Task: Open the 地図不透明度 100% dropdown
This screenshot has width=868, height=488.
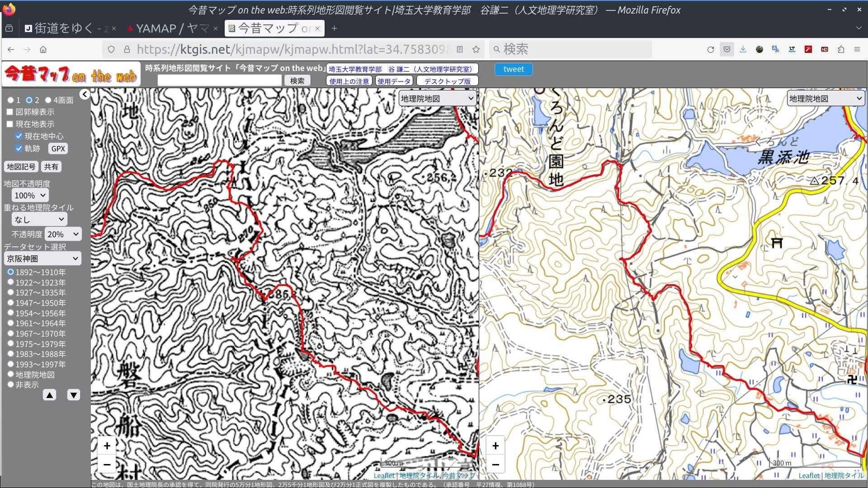Action: click(30, 195)
